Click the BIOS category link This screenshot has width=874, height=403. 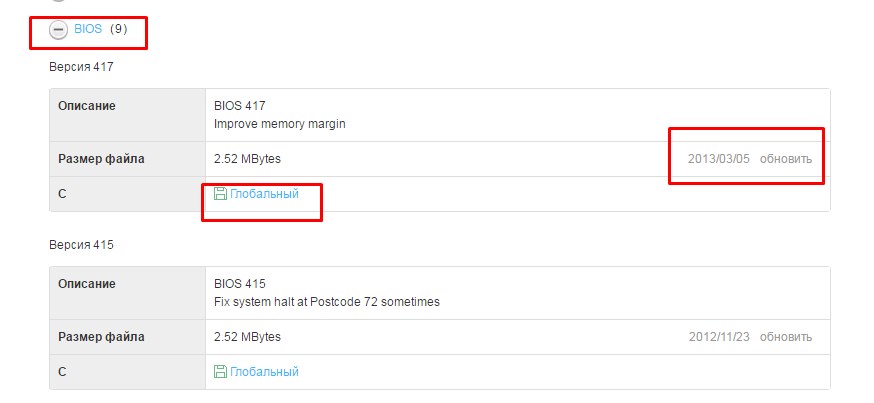[88, 29]
